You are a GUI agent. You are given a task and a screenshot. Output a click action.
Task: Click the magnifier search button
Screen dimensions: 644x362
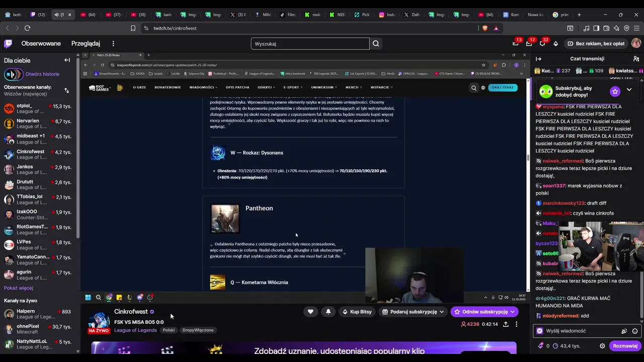[376, 44]
